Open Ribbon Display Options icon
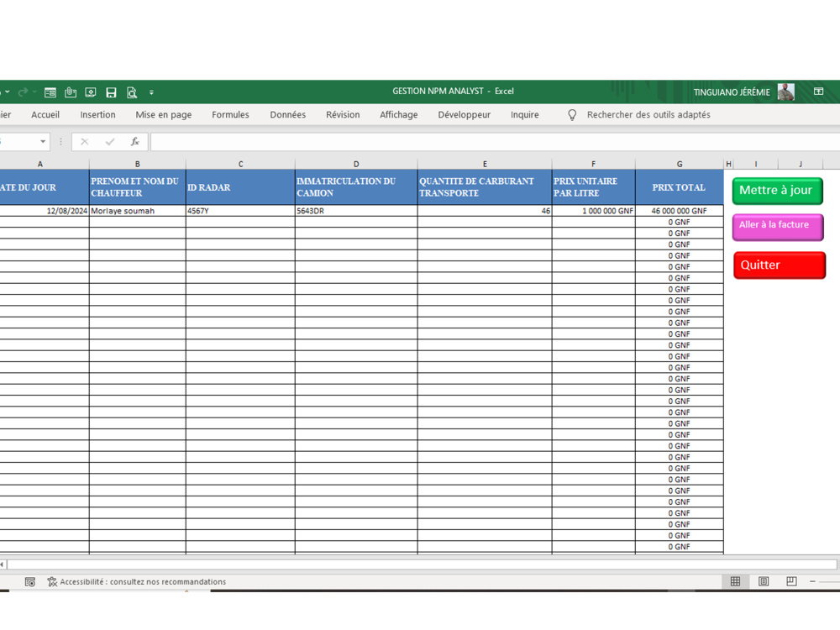 pyautogui.click(x=818, y=92)
